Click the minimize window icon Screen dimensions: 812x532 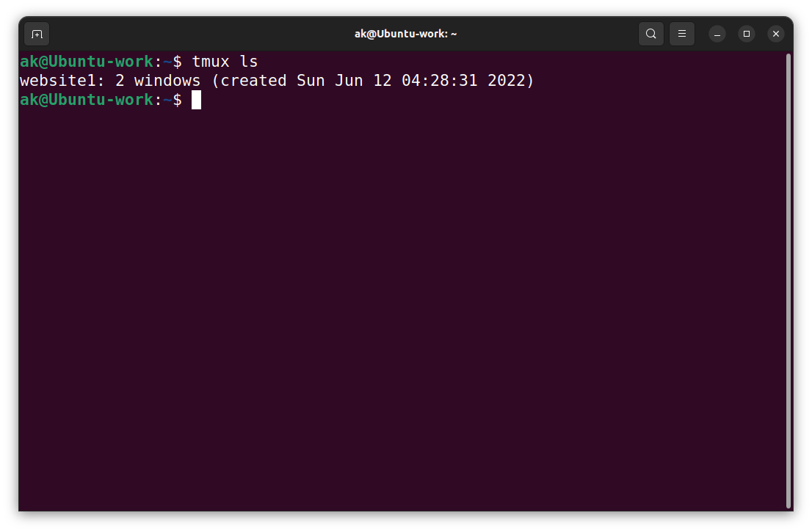pyautogui.click(x=716, y=34)
